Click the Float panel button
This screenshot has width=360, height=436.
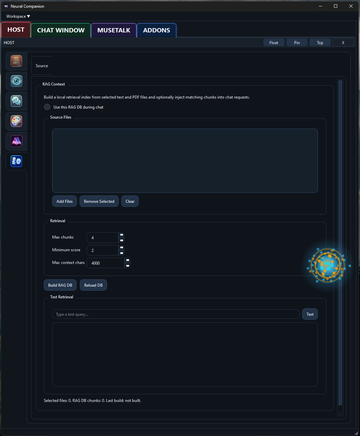(273, 43)
